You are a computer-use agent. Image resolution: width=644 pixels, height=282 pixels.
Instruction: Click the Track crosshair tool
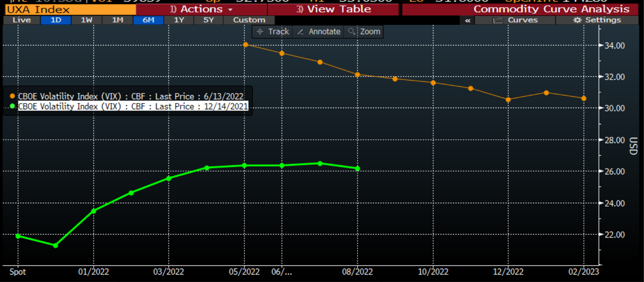tap(273, 32)
